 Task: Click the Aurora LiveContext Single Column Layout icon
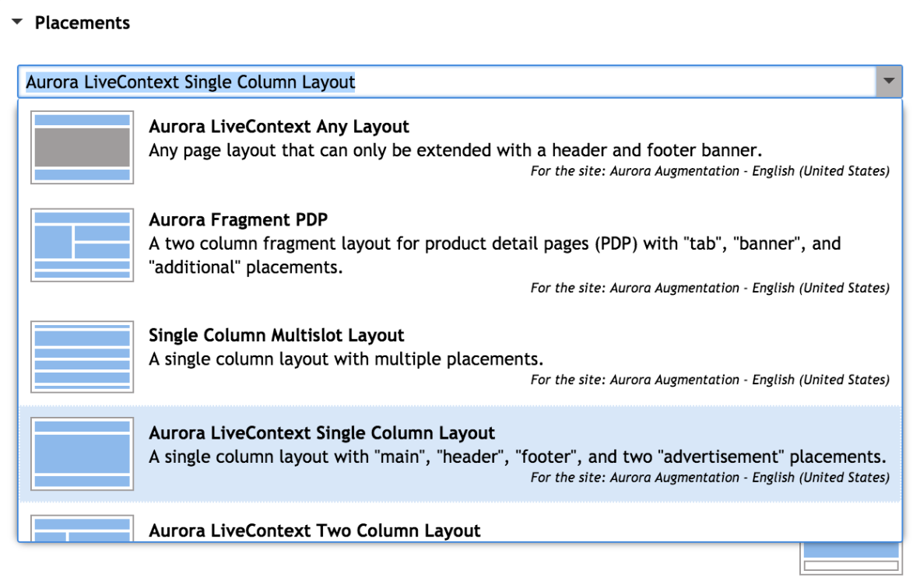[82, 453]
